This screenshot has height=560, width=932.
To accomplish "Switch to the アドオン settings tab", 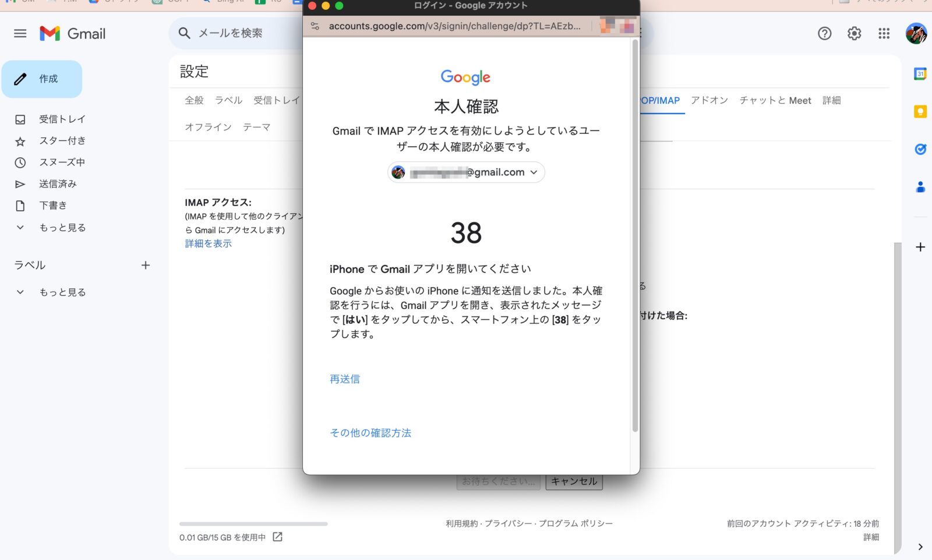I will point(709,100).
